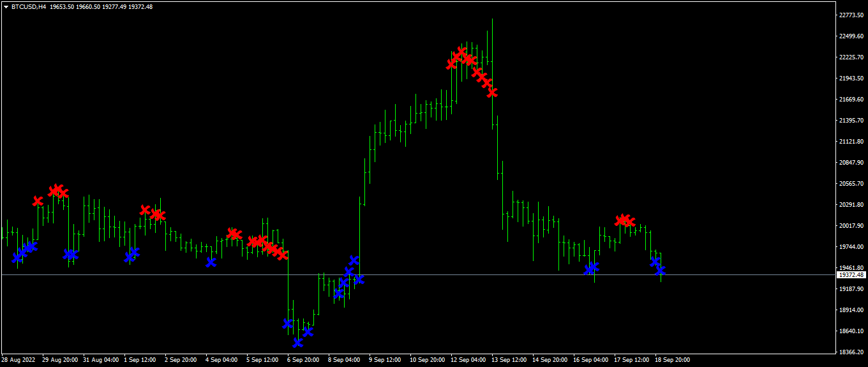Viewport: 868px width, 367px height.
Task: Click the 18914.00 price axis label
Action: [853, 310]
